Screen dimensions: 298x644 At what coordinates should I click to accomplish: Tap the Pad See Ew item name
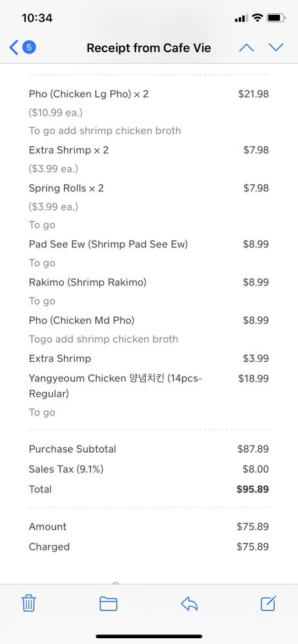click(x=108, y=244)
